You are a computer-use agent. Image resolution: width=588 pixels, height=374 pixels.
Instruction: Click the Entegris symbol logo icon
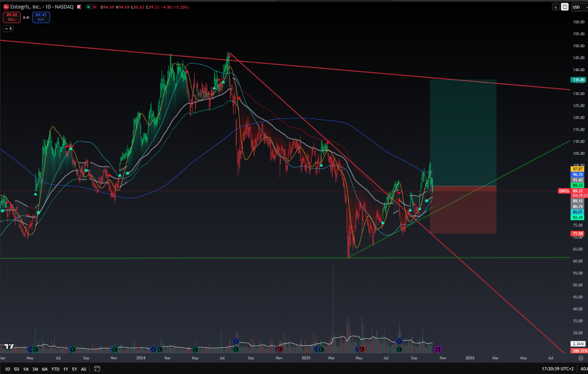[6, 7]
